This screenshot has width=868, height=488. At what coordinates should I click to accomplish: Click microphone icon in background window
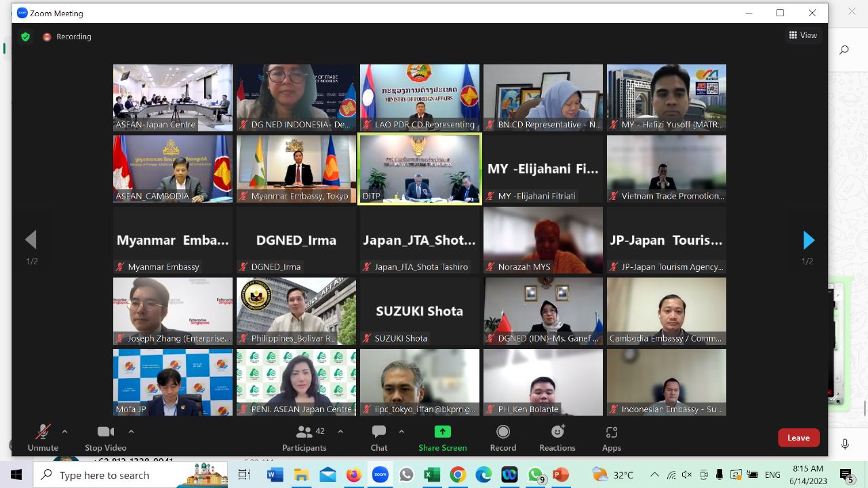pyautogui.click(x=845, y=444)
